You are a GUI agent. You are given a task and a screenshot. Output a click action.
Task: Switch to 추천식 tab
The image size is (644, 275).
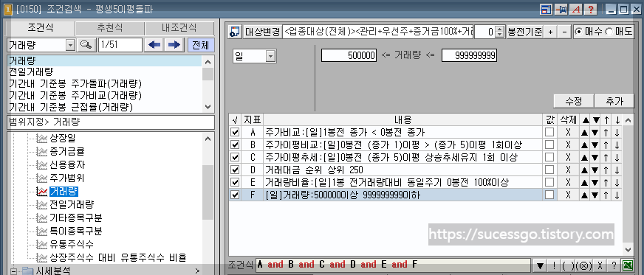click(x=109, y=28)
